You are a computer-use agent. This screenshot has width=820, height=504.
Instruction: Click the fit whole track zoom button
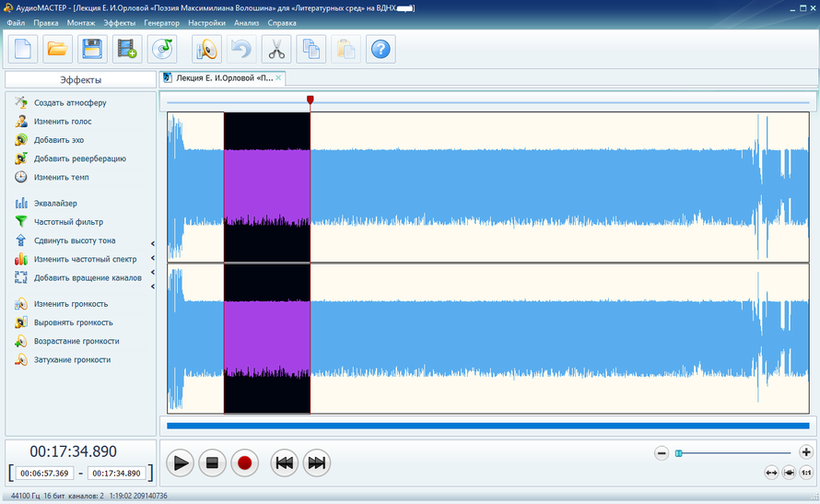coord(771,473)
